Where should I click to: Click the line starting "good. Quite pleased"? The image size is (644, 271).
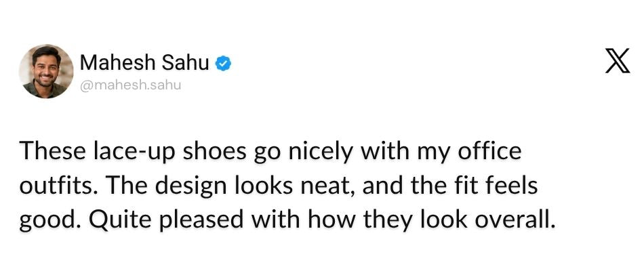287,220
